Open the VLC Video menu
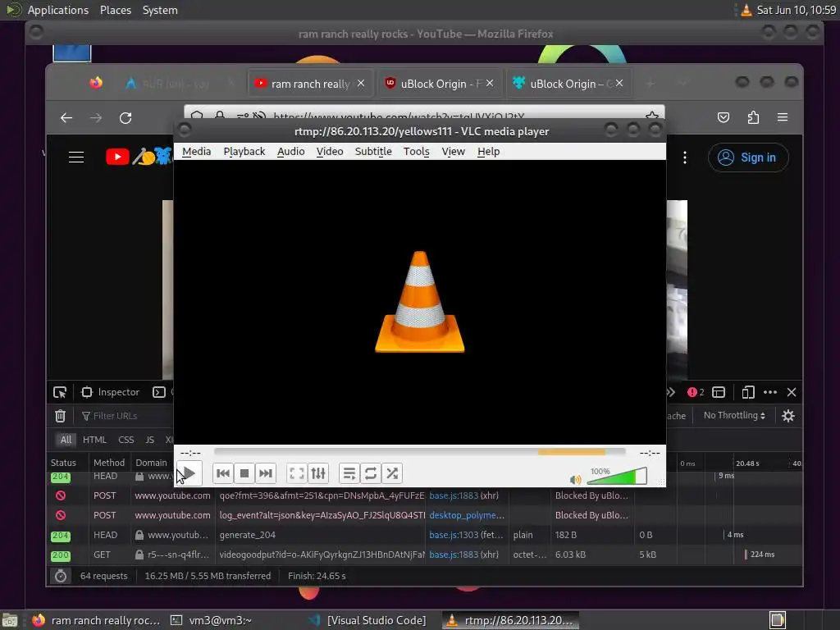The height and width of the screenshot is (630, 840). (x=330, y=152)
